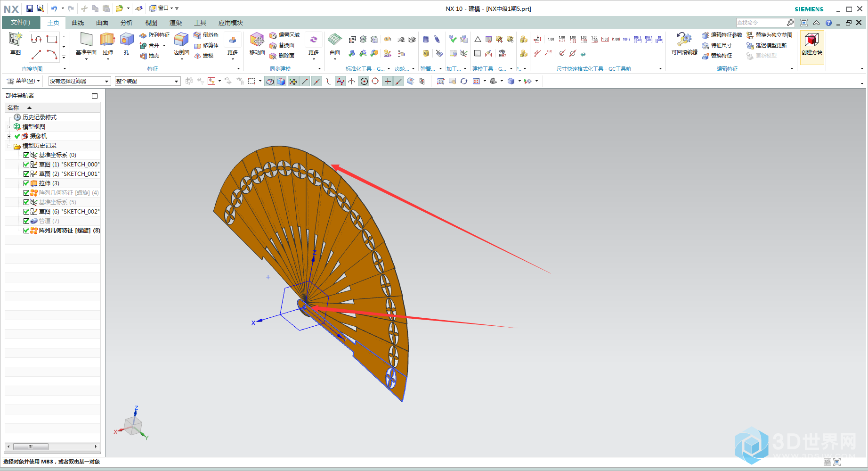Click the save icon in the title bar
868x471 pixels.
tap(30, 8)
